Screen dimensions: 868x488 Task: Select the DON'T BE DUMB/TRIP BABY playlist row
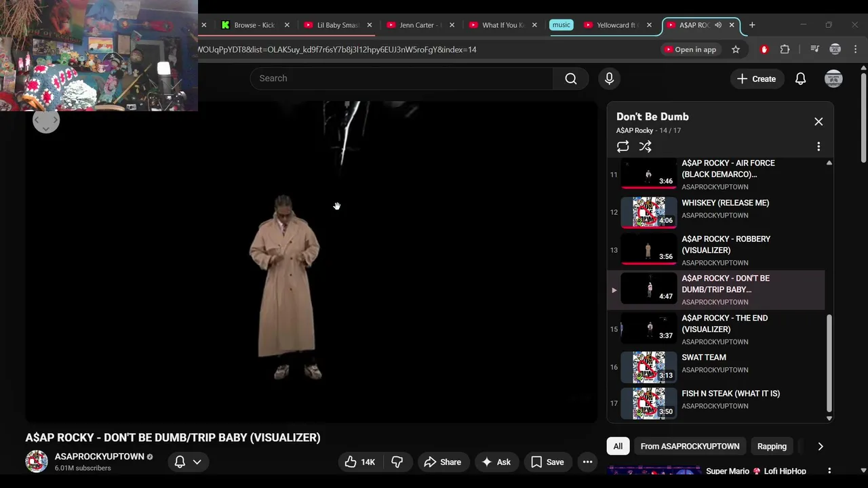[x=715, y=289]
